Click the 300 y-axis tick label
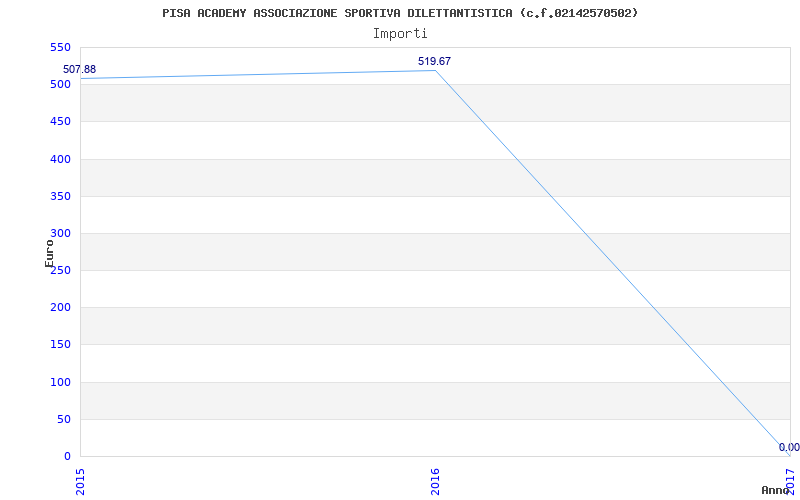The image size is (800, 500). coord(60,233)
